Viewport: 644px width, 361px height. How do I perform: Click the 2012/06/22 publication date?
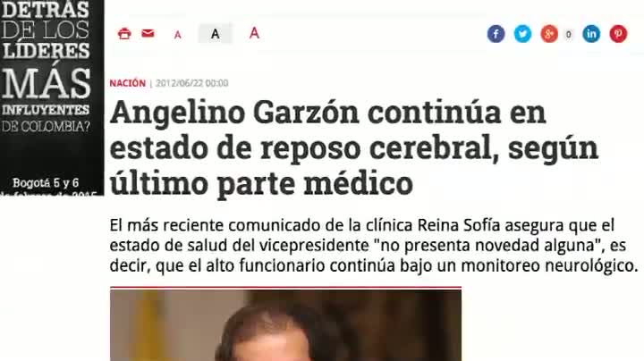coord(192,83)
